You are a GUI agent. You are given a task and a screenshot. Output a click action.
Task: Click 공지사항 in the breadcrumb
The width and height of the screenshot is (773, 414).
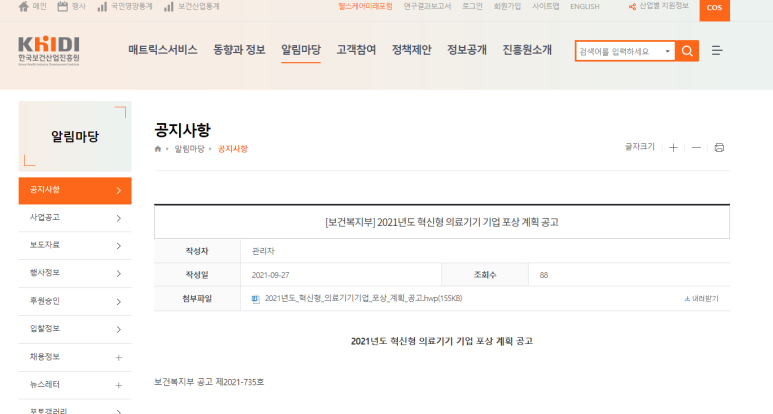pyautogui.click(x=233, y=149)
